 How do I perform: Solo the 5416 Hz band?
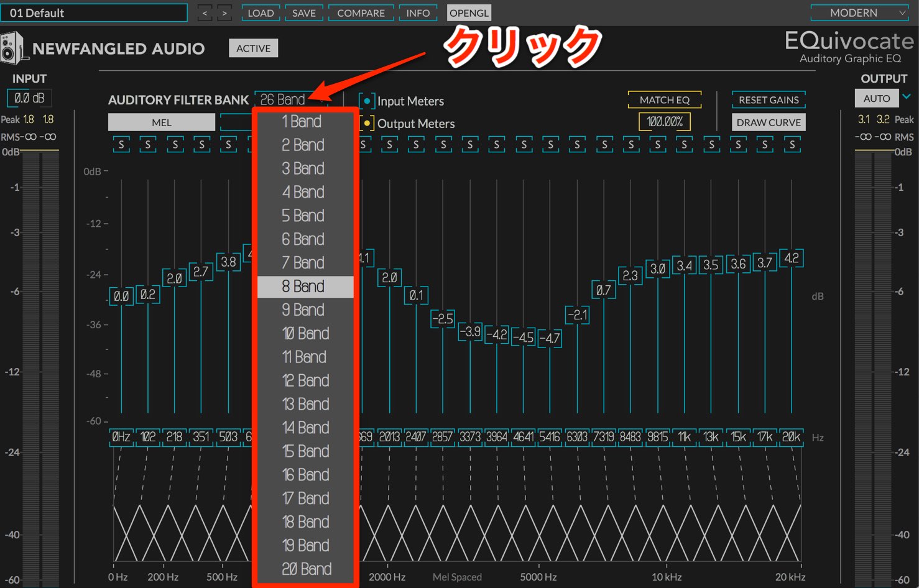tap(550, 145)
